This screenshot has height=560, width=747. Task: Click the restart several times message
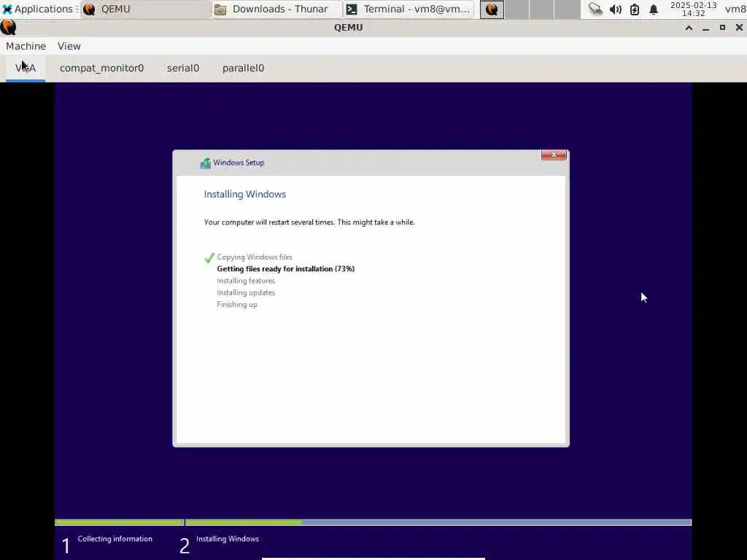coord(309,222)
